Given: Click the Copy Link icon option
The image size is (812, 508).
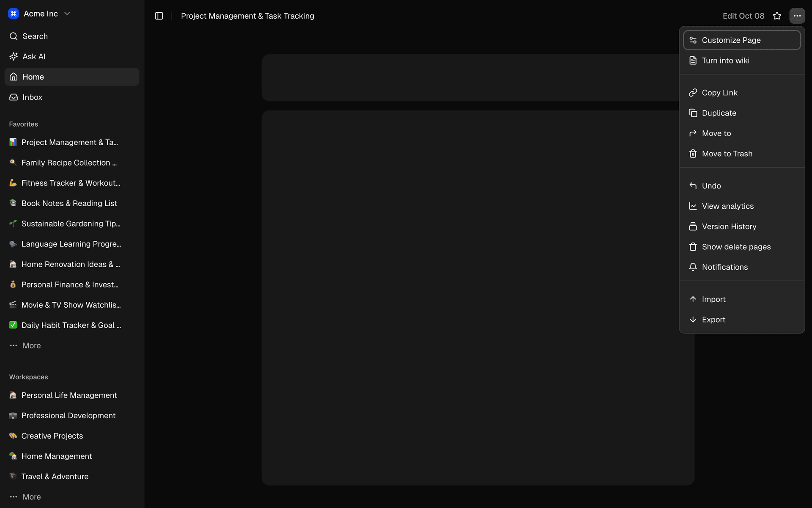Looking at the screenshot, I should 693,92.
